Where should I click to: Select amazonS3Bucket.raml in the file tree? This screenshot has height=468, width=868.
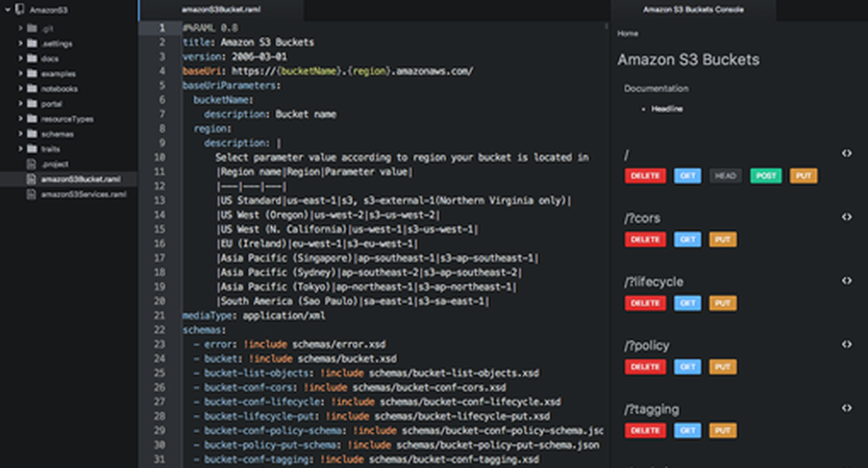coord(81,179)
